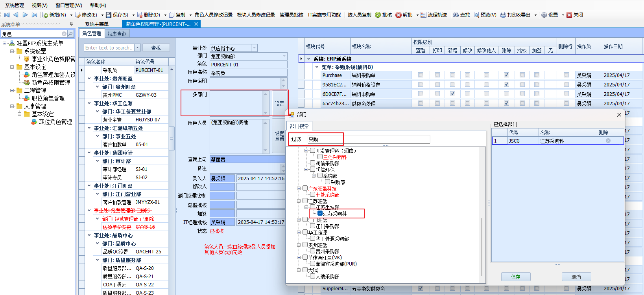The height and width of the screenshot is (295, 644).
Task: Pin the 系统菜单 panel
Action: (x=71, y=24)
